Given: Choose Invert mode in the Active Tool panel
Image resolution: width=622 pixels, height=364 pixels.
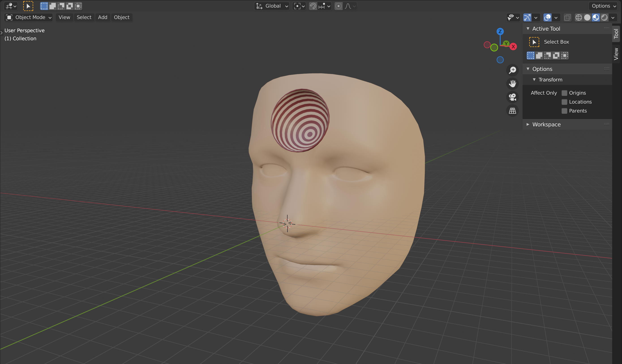Looking at the screenshot, I should tap(556, 55).
